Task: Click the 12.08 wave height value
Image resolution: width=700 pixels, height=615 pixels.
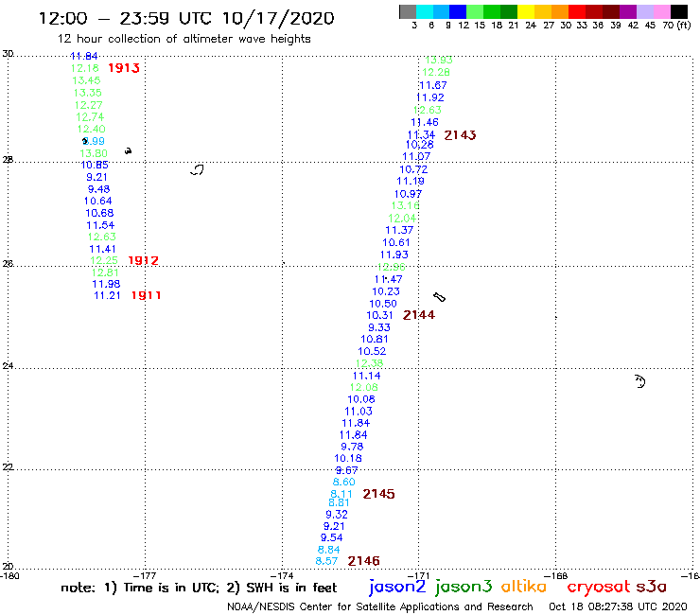Action: pyautogui.click(x=364, y=387)
